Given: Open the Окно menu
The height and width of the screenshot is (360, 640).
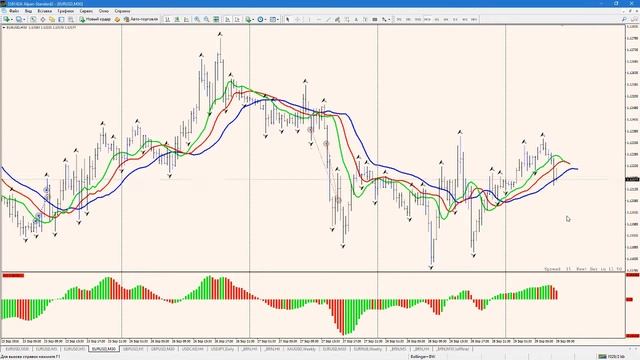Looking at the screenshot, I should click(x=104, y=11).
